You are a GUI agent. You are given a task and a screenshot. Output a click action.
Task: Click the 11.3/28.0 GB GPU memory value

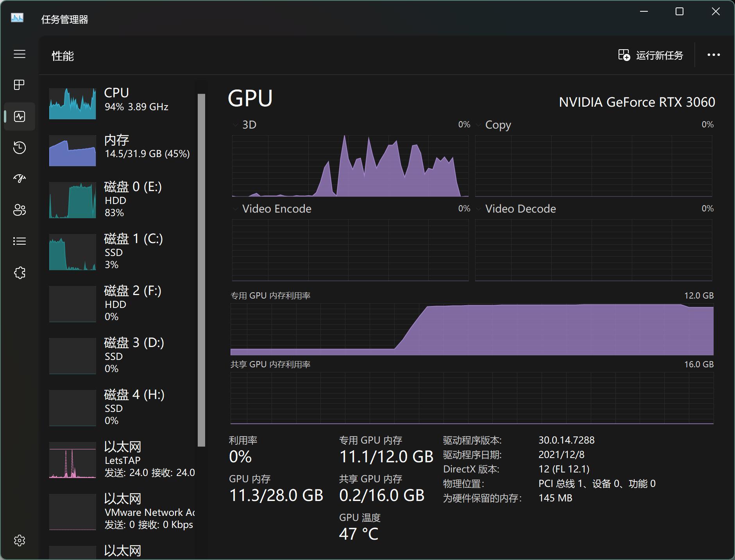[276, 495]
